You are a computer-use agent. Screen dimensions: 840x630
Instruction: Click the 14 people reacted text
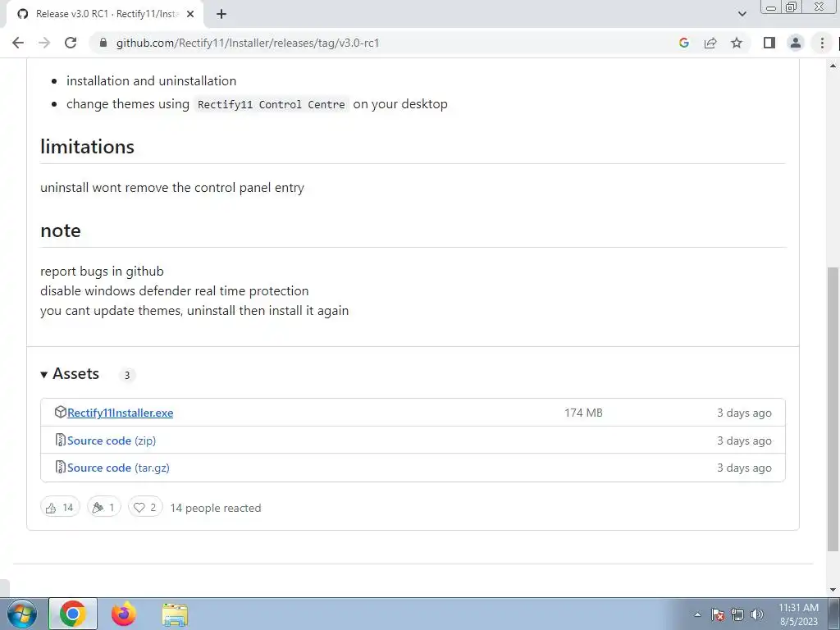216,508
